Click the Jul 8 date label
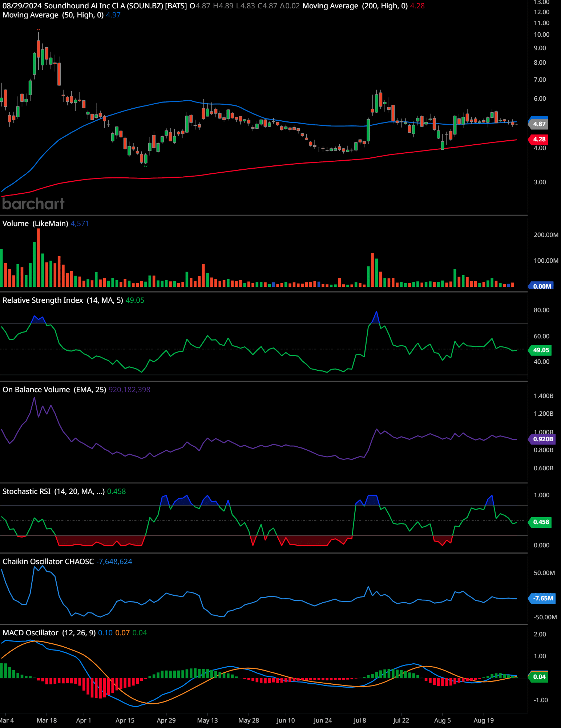Viewport: 561px width, 728px height. click(360, 720)
